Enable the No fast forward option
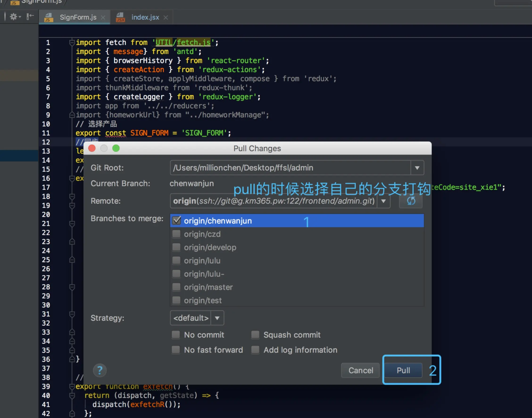 176,350
